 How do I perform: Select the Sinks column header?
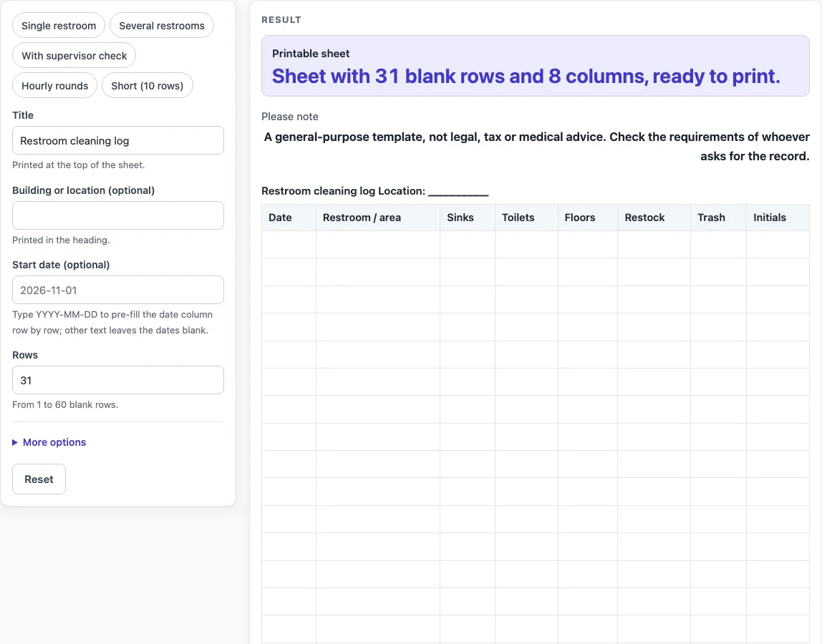(468, 218)
